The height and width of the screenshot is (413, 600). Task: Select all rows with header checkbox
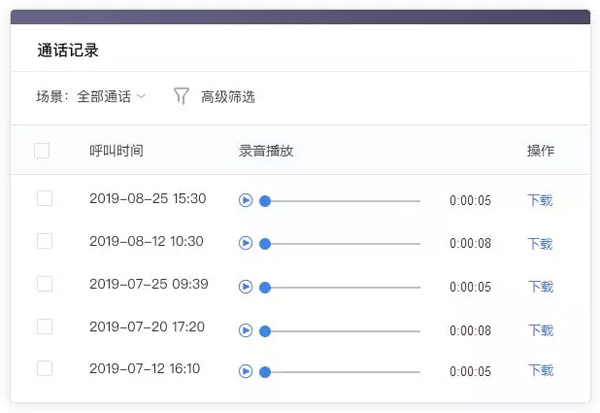click(x=42, y=151)
